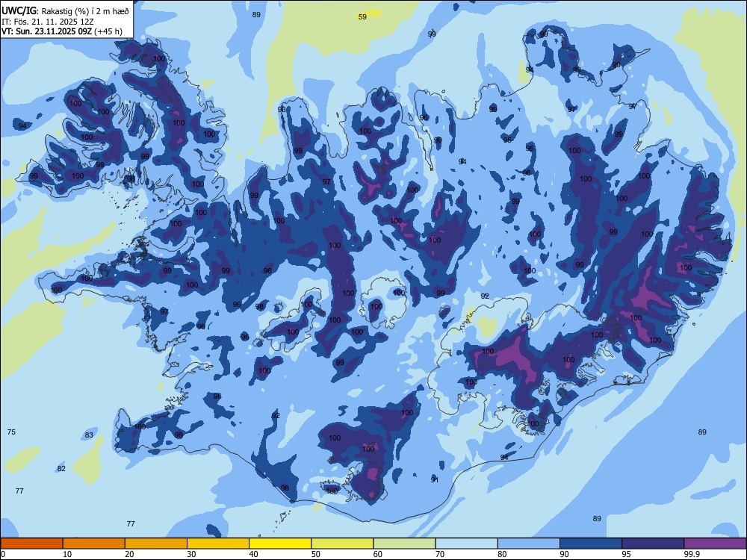Image resolution: width=747 pixels, height=560 pixels.
Task: Click the legend tick label '95'
Action: tap(627, 554)
